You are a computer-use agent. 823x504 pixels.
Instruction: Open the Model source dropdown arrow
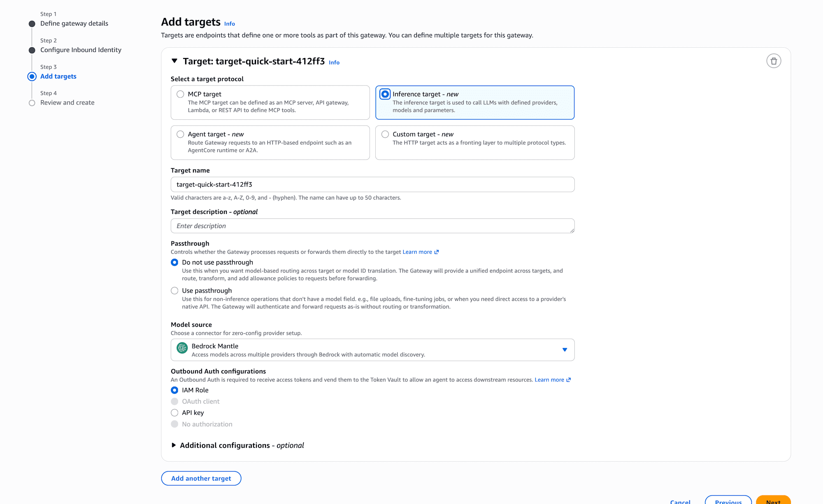pos(565,350)
